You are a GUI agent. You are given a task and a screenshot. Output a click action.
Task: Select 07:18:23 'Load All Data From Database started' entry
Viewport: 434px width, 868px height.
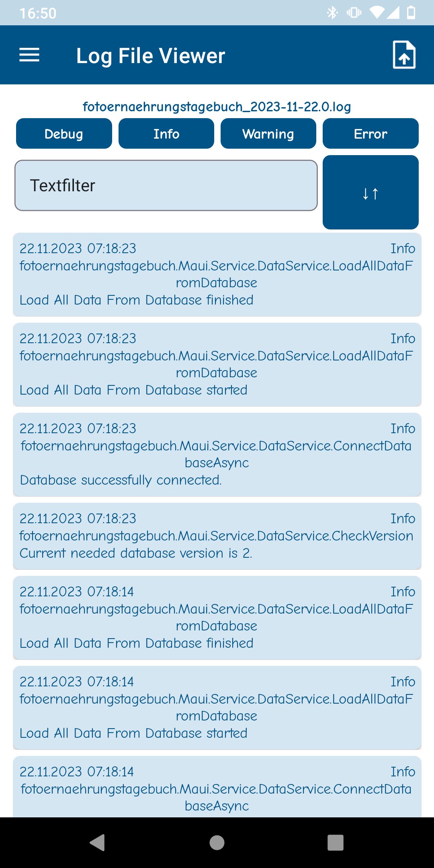[x=217, y=364]
